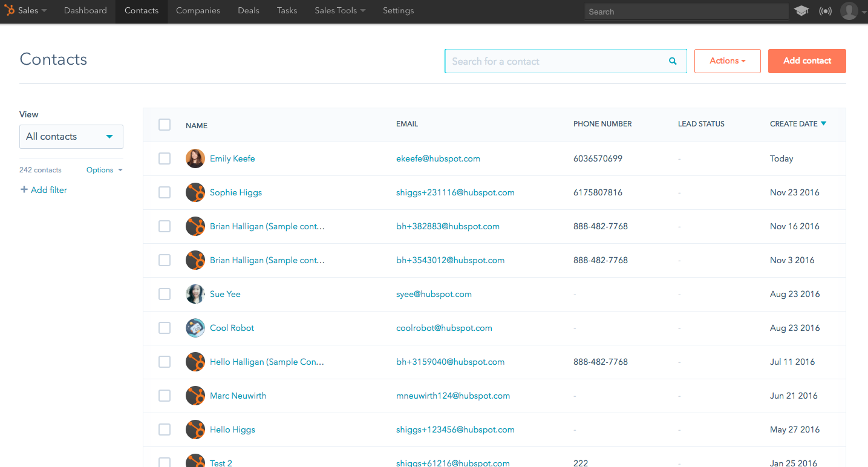Click the Create Date sort arrow
The height and width of the screenshot is (467, 868).
point(823,123)
